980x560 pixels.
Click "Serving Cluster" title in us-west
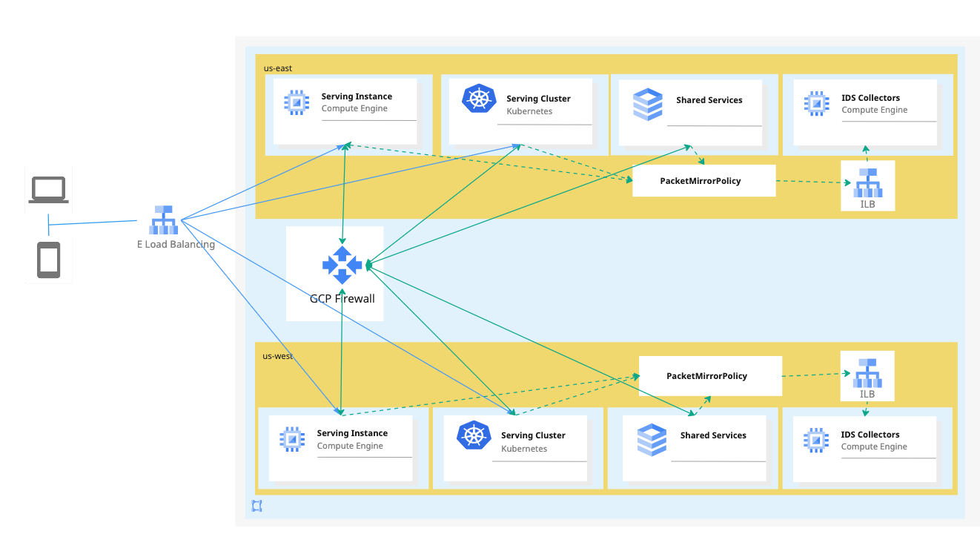[x=533, y=436]
